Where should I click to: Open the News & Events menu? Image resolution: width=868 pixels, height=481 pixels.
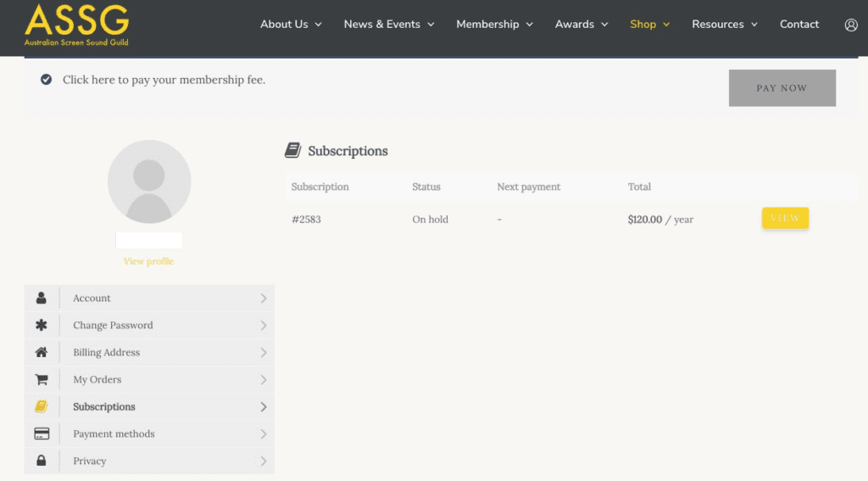[382, 25]
